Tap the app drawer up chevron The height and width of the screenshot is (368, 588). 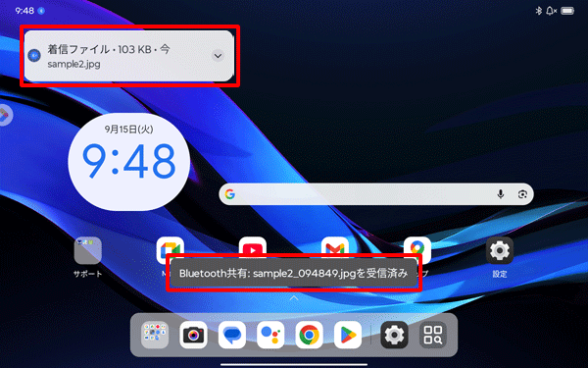pyautogui.click(x=294, y=298)
